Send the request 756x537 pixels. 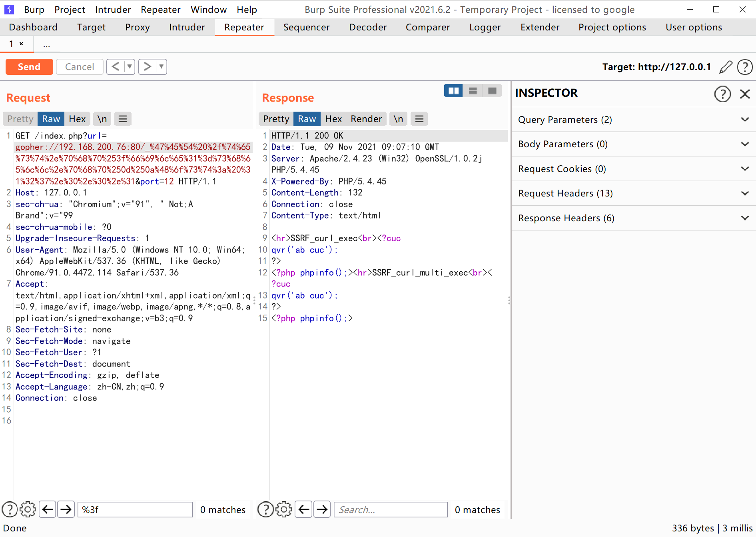pyautogui.click(x=29, y=67)
